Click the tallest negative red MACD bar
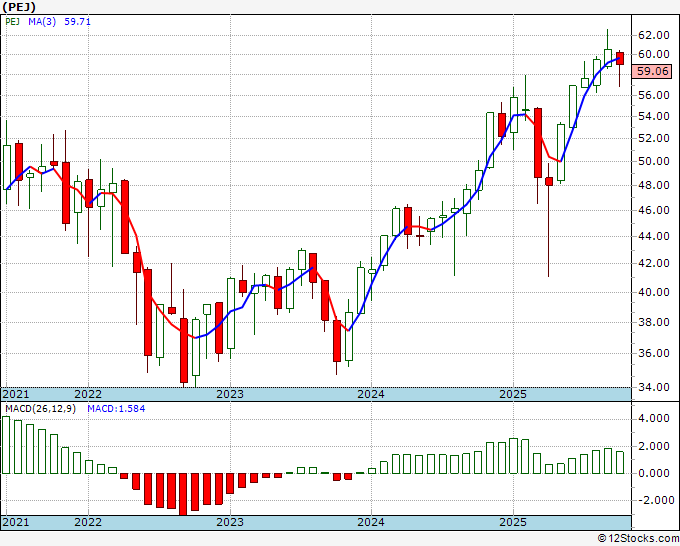 (183, 494)
